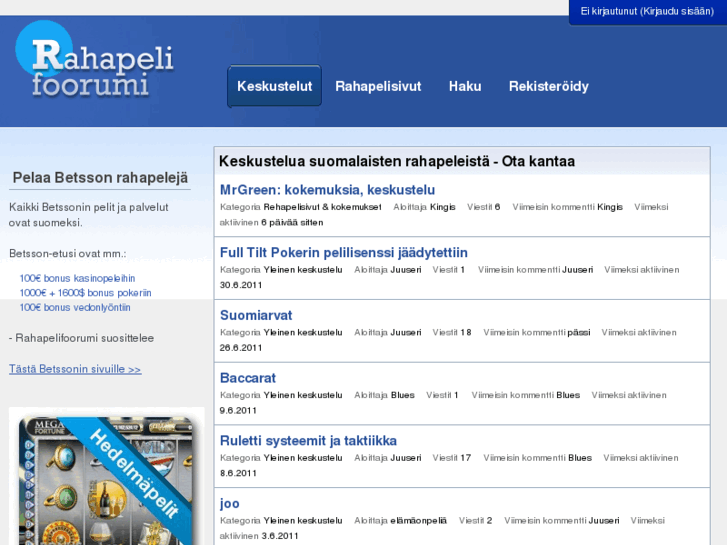Click category Yleinen keskustelu in Baccarat row
Viewport: 727px width, 545px height.
pos(303,395)
